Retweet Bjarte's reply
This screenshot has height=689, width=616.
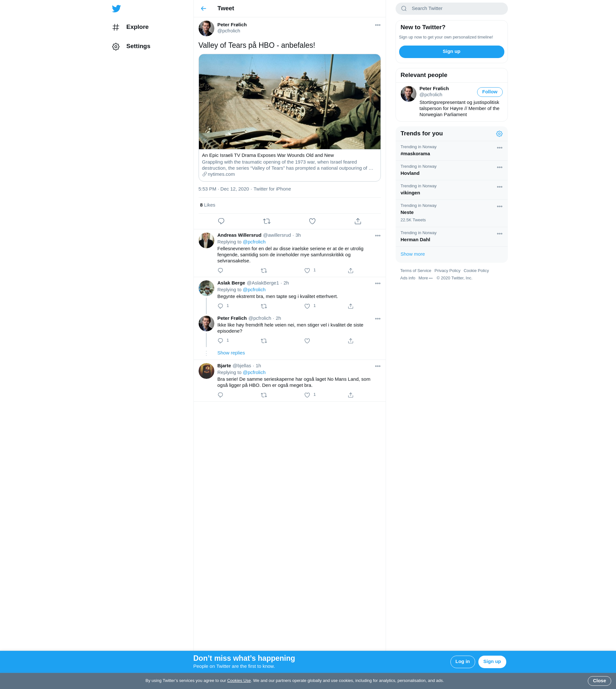coord(264,395)
